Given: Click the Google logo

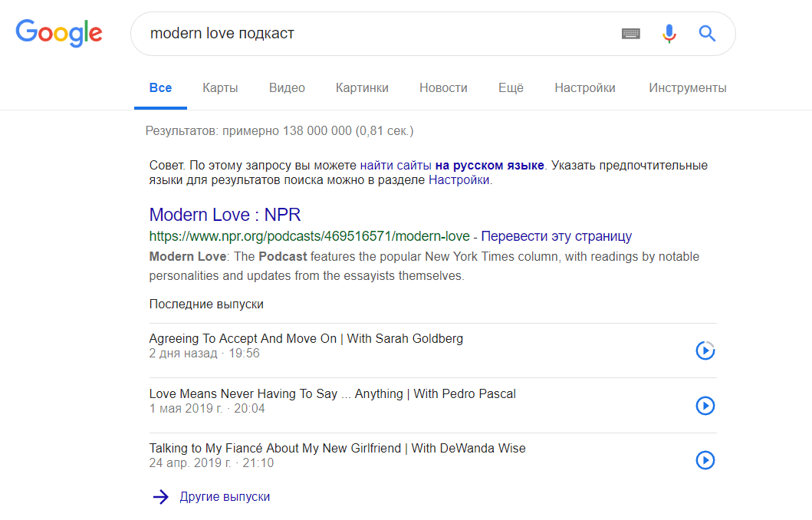Looking at the screenshot, I should click(59, 33).
